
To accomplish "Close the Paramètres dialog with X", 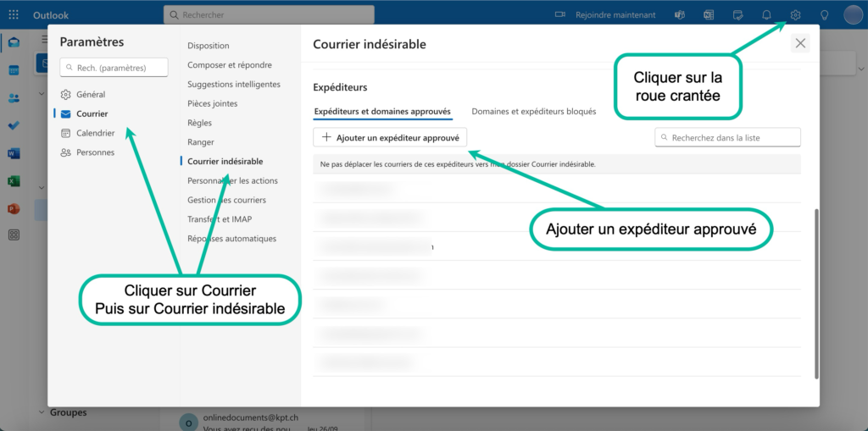I will 800,43.
